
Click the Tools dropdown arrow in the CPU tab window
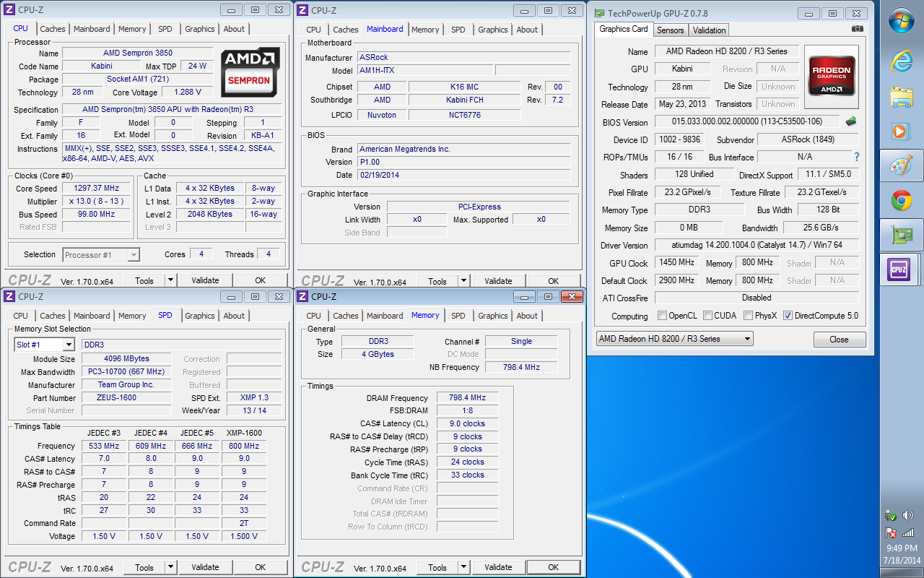point(170,280)
